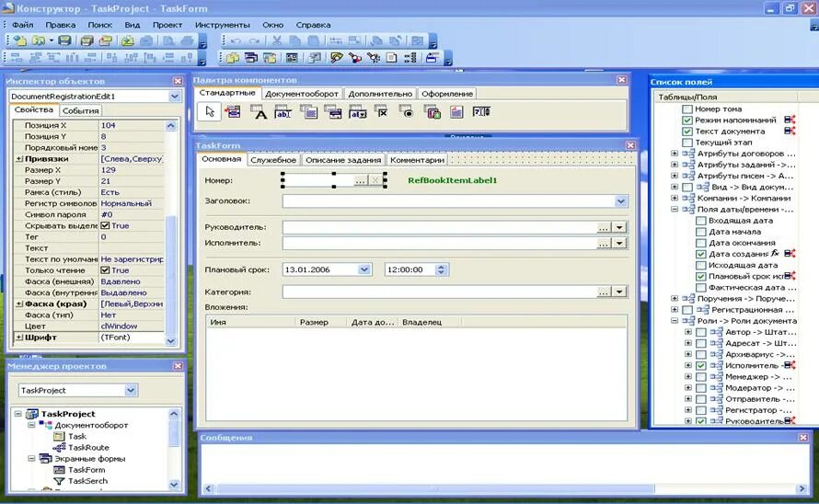
Task: Click the redo arrow in the toolbar
Action: [254, 41]
